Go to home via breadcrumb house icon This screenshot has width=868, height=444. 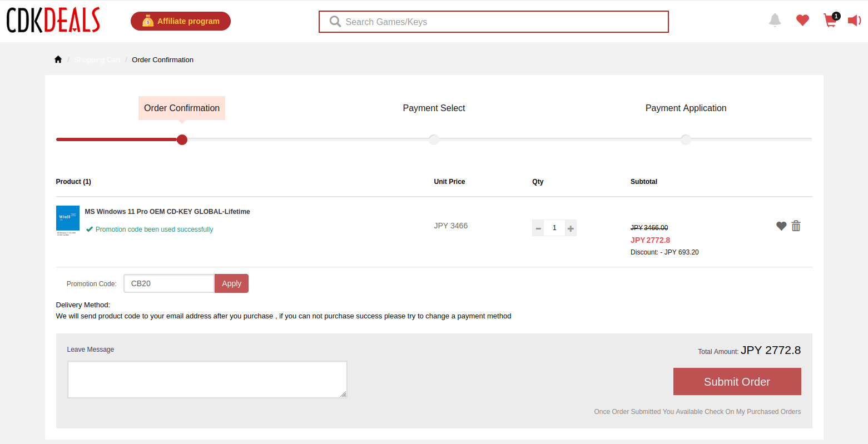tap(58, 59)
